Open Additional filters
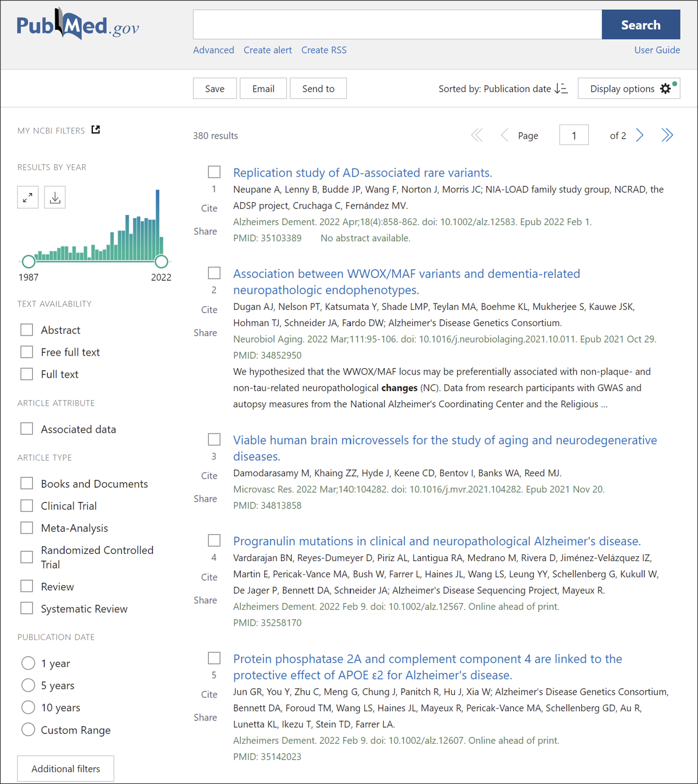This screenshot has width=698, height=784. pyautogui.click(x=66, y=769)
